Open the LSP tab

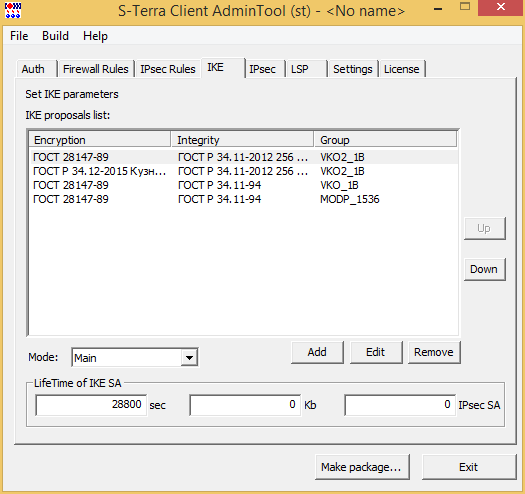306,69
